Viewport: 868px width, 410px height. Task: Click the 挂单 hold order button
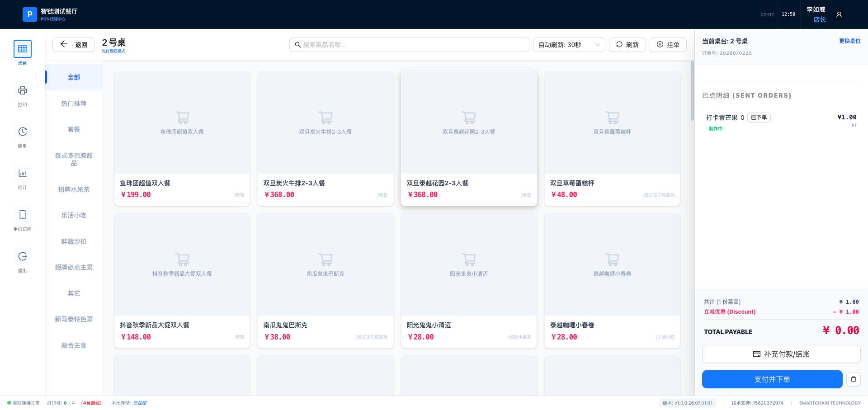[x=668, y=45]
